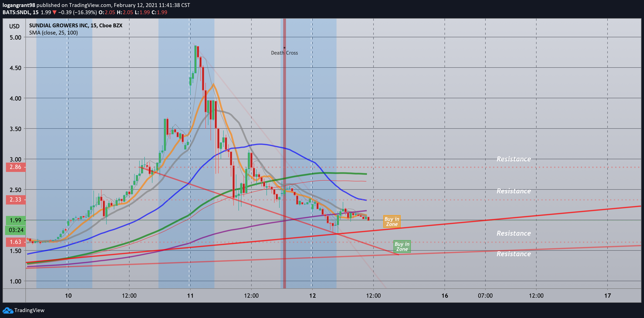
Task: Click the −0.39 (−16.39%) change value
Action: point(78,12)
